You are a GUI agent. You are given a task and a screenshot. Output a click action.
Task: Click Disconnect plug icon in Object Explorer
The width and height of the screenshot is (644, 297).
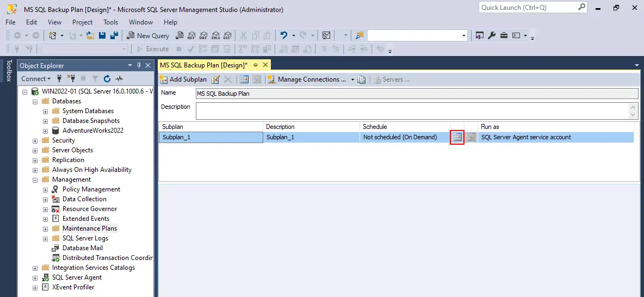tap(71, 78)
